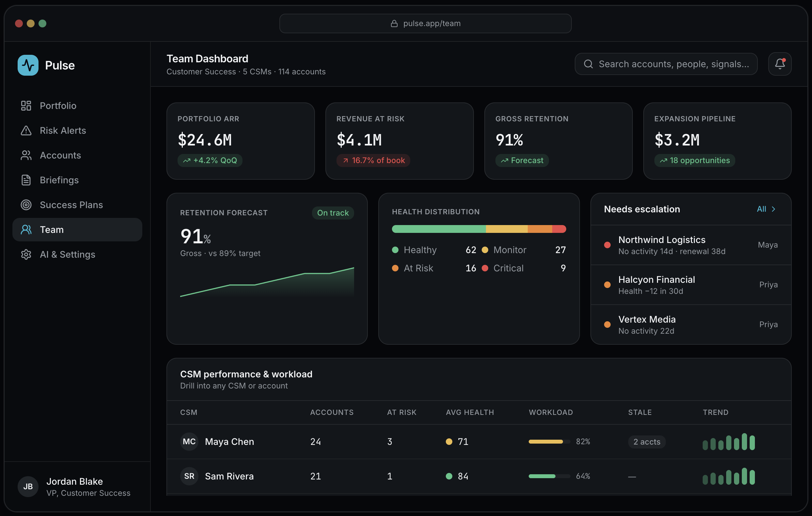812x516 pixels.
Task: Click Maya Chen's avg health 71
Action: 457,442
